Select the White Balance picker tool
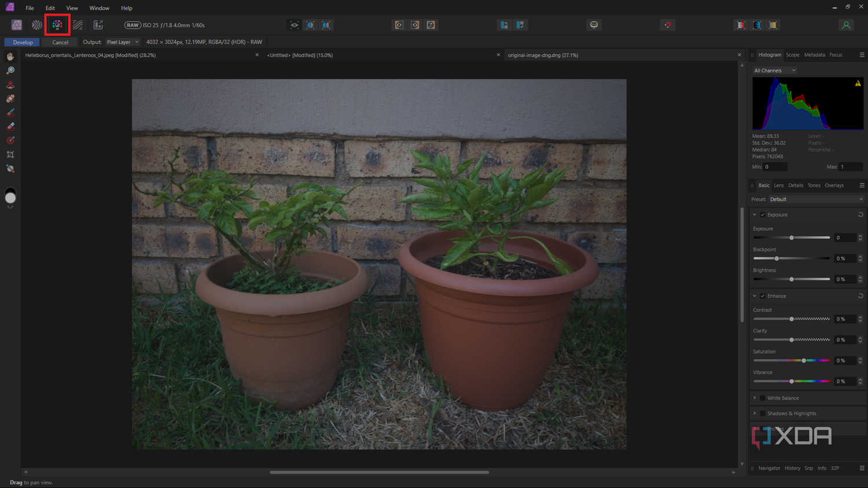The width and height of the screenshot is (868, 488). (10, 169)
